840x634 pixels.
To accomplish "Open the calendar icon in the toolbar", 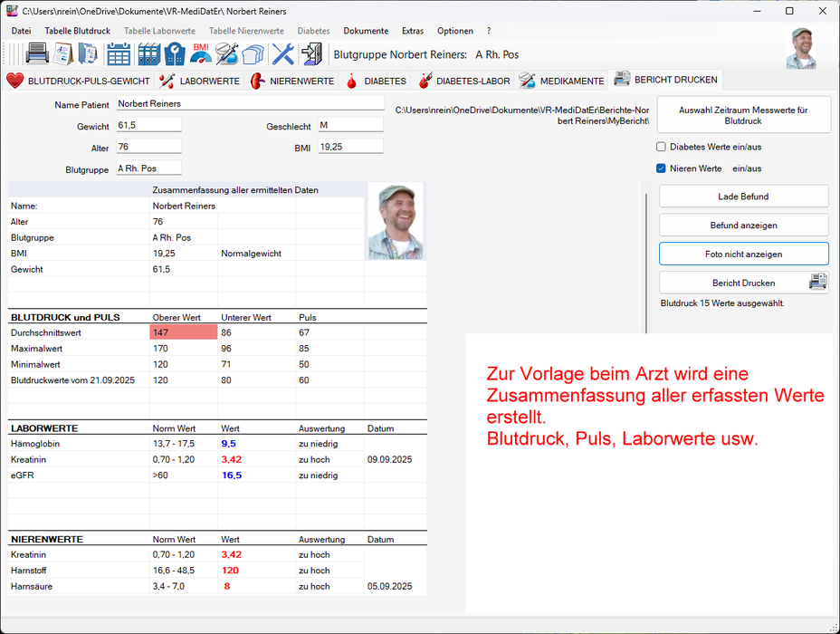I will (119, 54).
